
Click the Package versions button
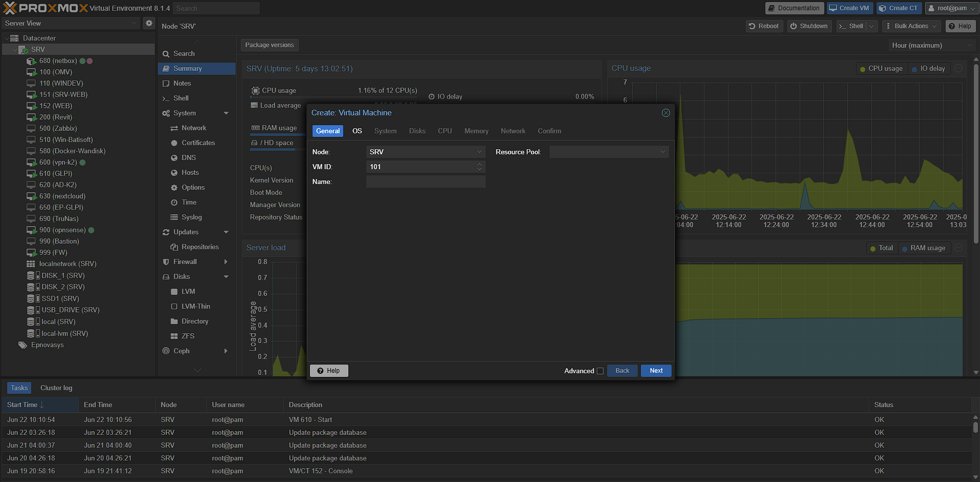coord(269,45)
